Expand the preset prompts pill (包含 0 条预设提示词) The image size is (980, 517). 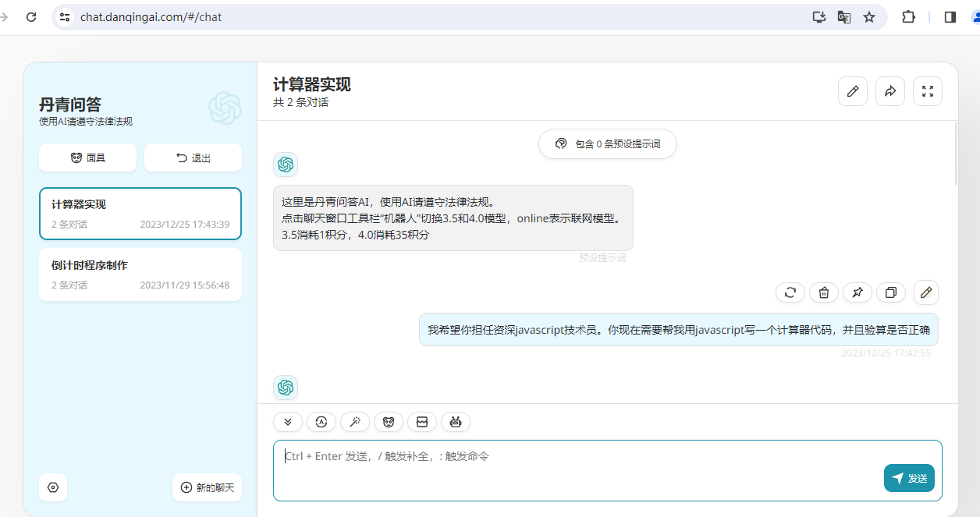[x=608, y=143]
